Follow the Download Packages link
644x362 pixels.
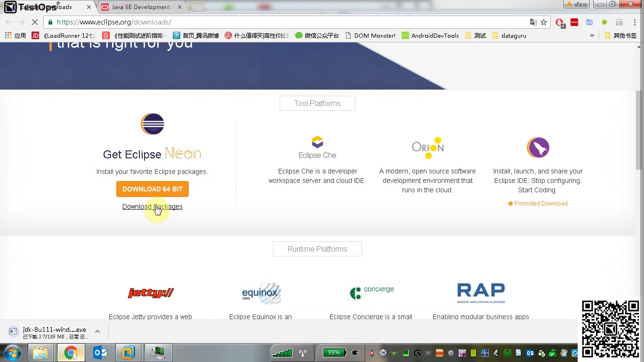coord(153,206)
